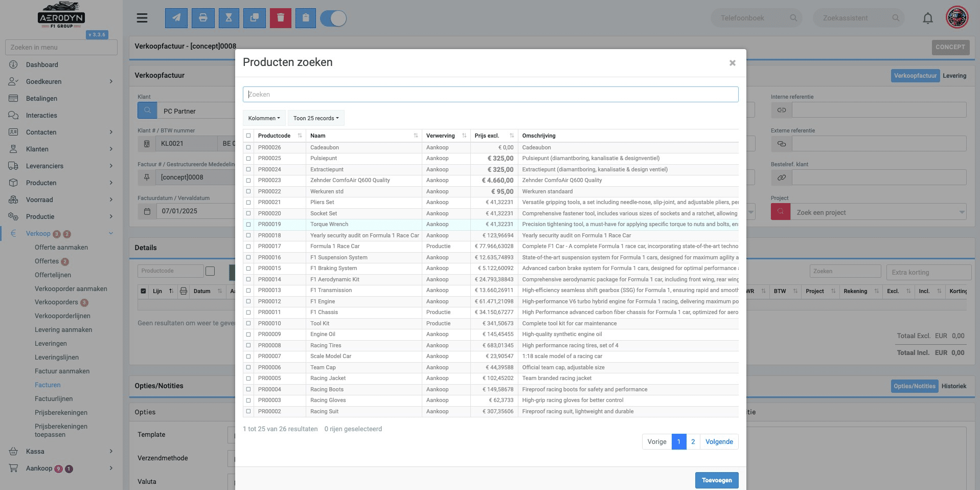Toggle the blue switch in top toolbar
The height and width of the screenshot is (490, 980).
[333, 18]
